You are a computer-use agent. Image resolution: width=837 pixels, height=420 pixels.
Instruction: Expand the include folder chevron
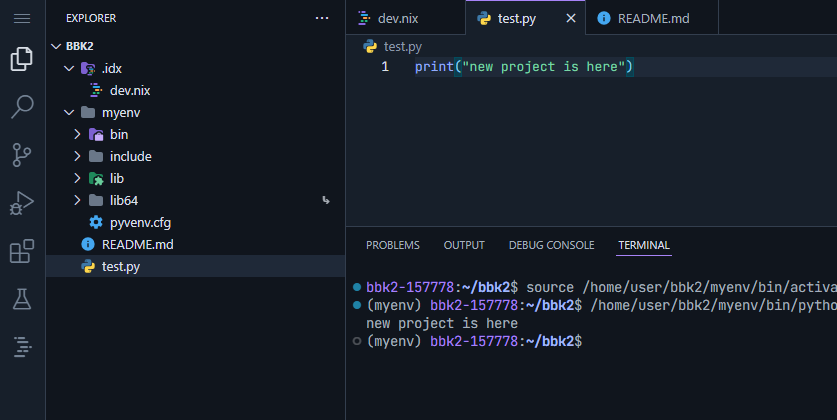pyautogui.click(x=77, y=156)
